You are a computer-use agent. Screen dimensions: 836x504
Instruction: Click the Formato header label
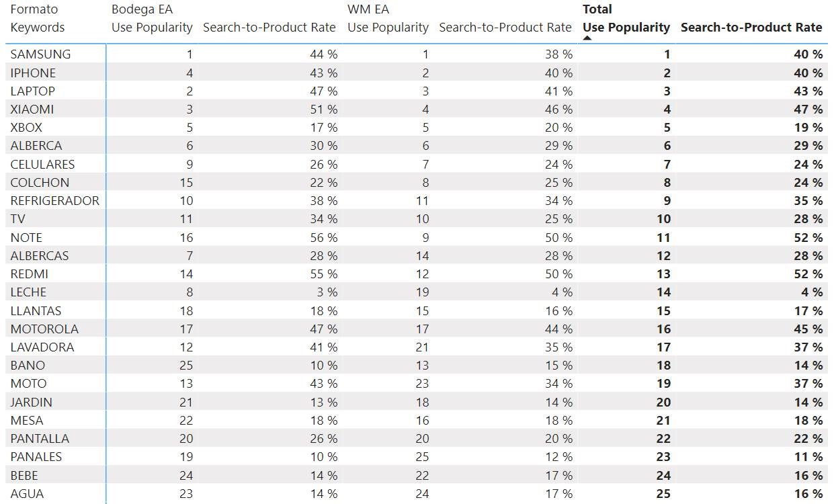pos(34,9)
